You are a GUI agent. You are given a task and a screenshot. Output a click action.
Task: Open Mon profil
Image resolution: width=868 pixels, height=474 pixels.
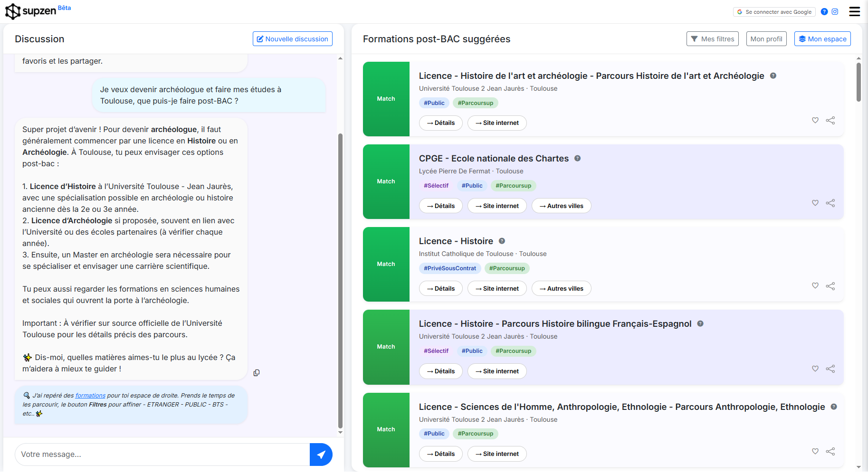click(766, 39)
